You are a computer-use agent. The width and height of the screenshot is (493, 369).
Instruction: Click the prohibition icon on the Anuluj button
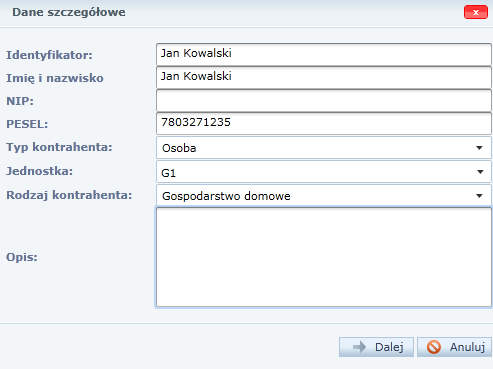coord(434,347)
